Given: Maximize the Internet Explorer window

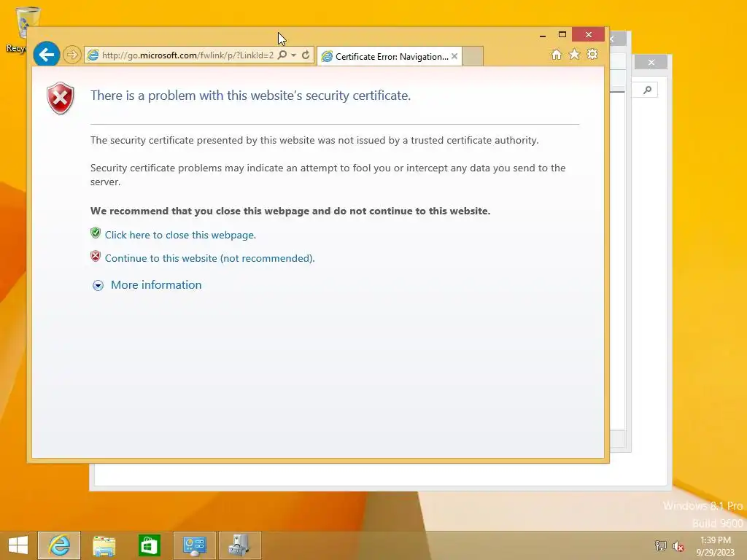Looking at the screenshot, I should pyautogui.click(x=562, y=35).
